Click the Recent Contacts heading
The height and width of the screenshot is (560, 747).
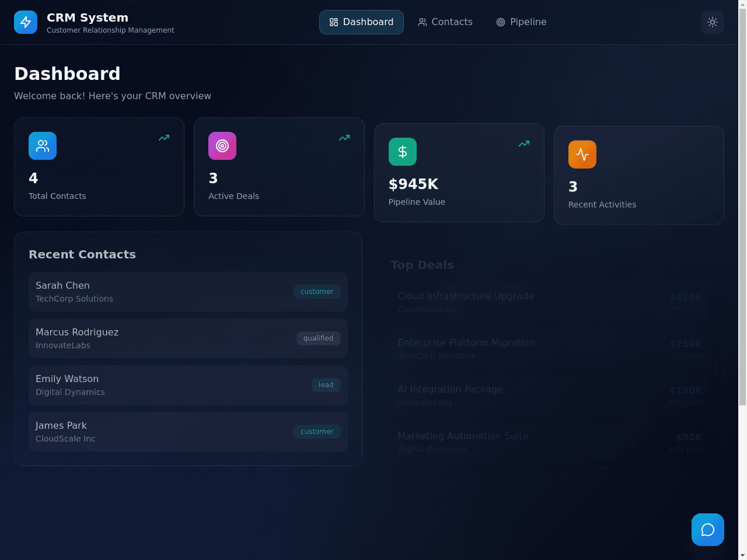pyautogui.click(x=82, y=254)
